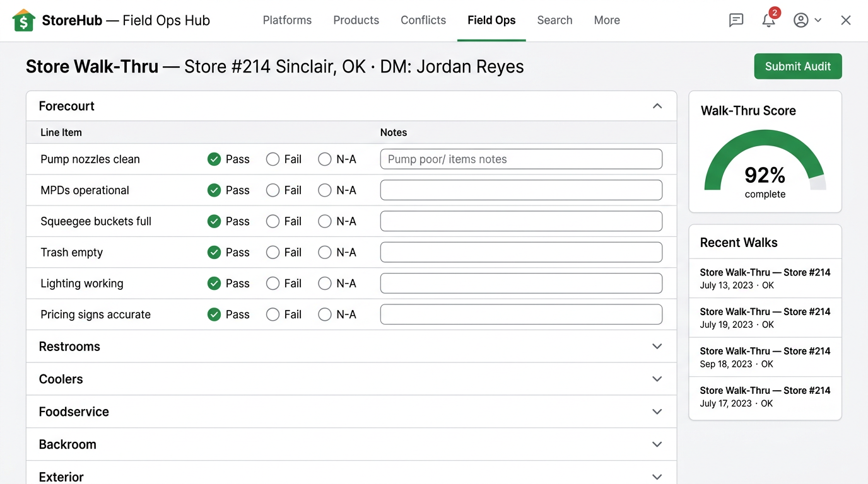The height and width of the screenshot is (484, 868).
Task: Set Lighting working to N-A
Action: click(325, 284)
